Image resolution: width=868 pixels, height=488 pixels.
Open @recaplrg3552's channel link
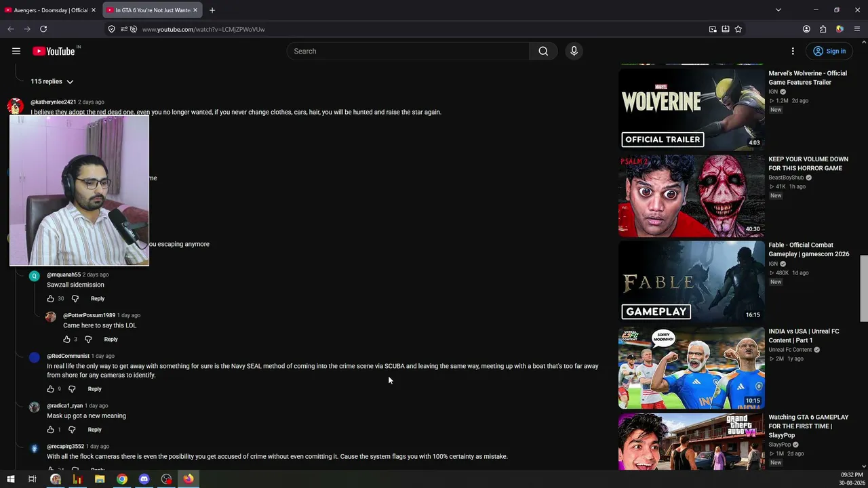(x=65, y=447)
